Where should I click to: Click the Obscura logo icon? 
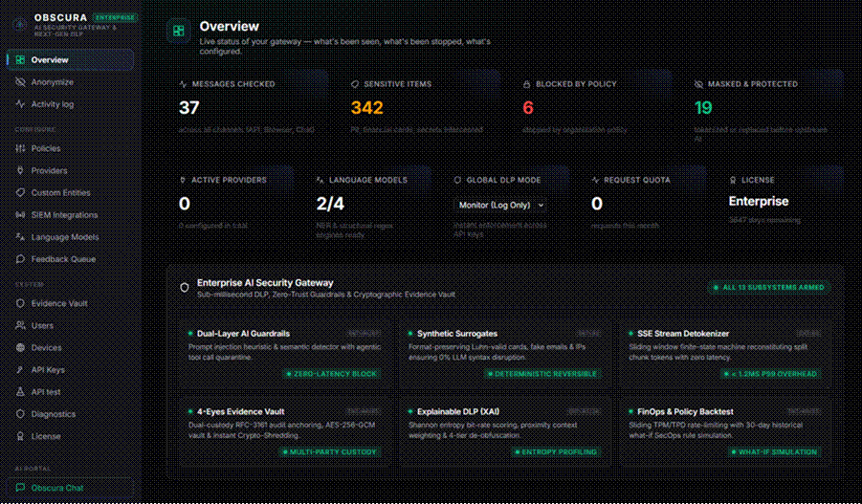(20, 25)
